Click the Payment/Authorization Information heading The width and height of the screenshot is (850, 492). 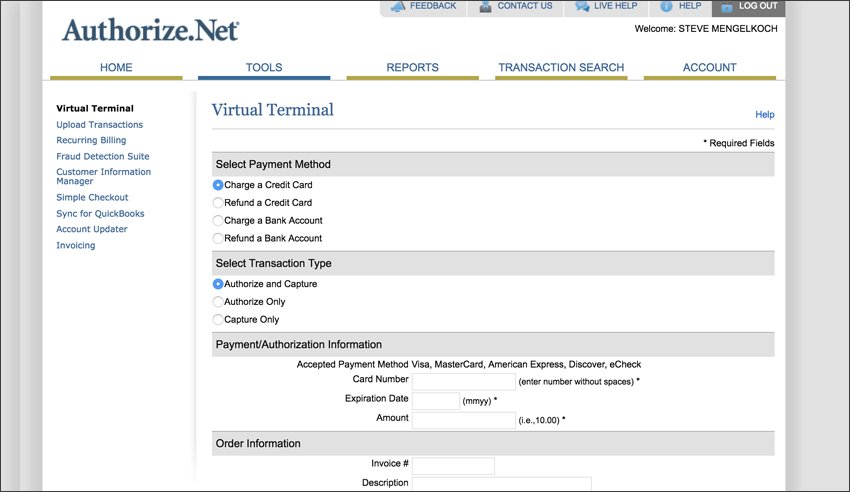pos(299,345)
